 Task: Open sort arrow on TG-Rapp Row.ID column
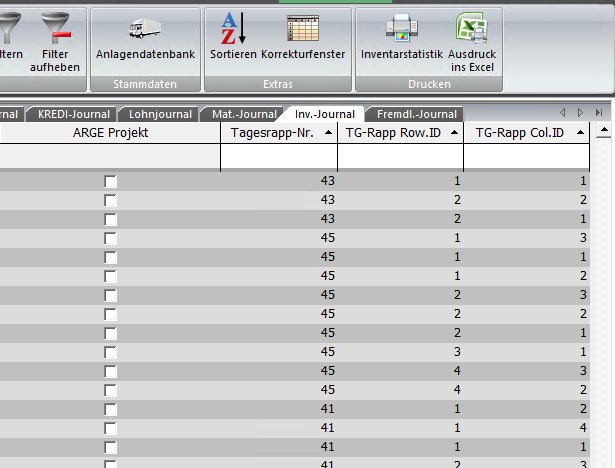coord(455,133)
